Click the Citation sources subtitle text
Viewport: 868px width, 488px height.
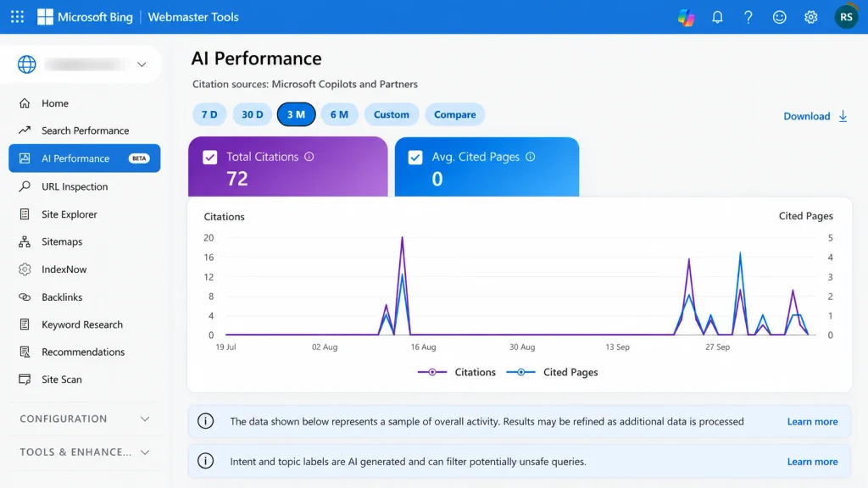(305, 84)
